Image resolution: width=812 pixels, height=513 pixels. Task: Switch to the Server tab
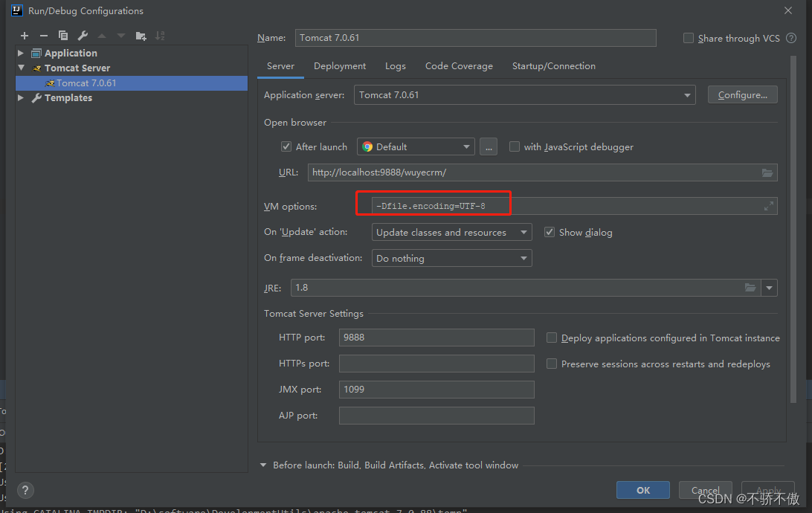tap(280, 66)
